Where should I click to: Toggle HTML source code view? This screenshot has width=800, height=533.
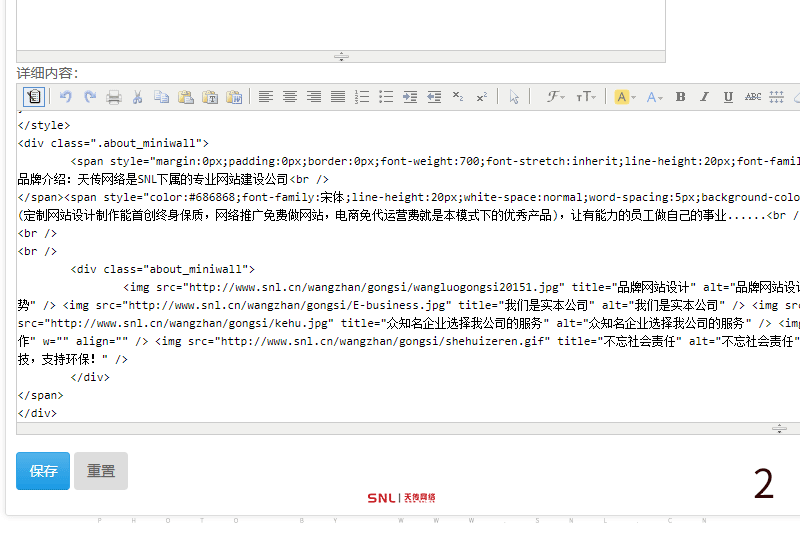(34, 96)
